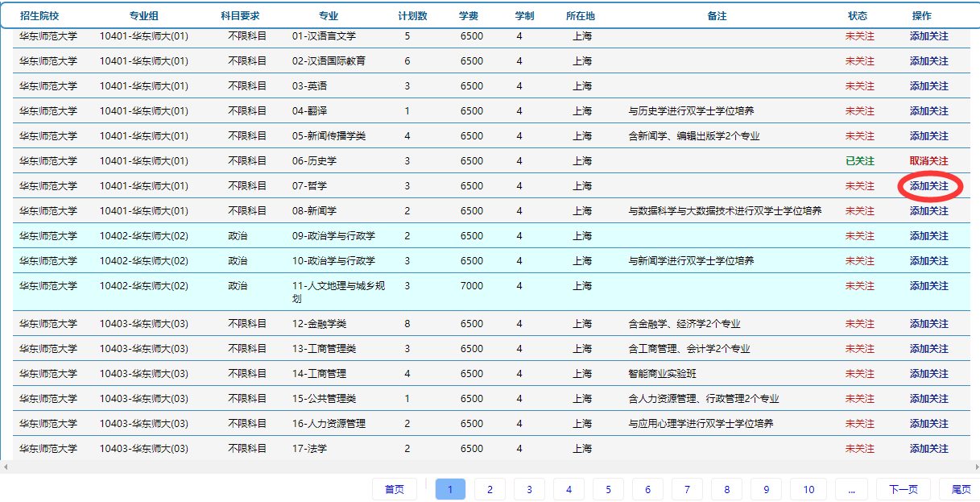Click the 学制 column header
The width and height of the screenshot is (980, 502).
[x=524, y=16]
